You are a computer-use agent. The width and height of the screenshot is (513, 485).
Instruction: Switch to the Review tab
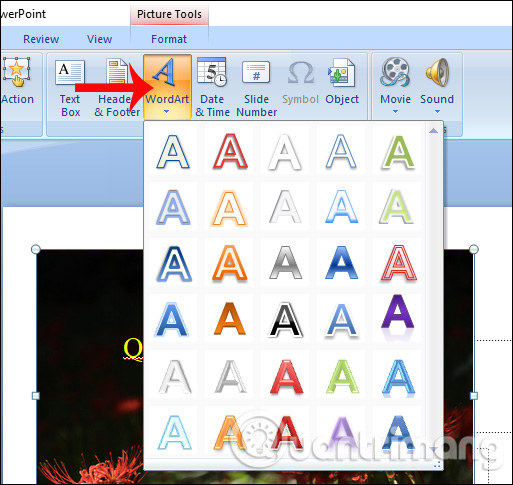(x=41, y=39)
